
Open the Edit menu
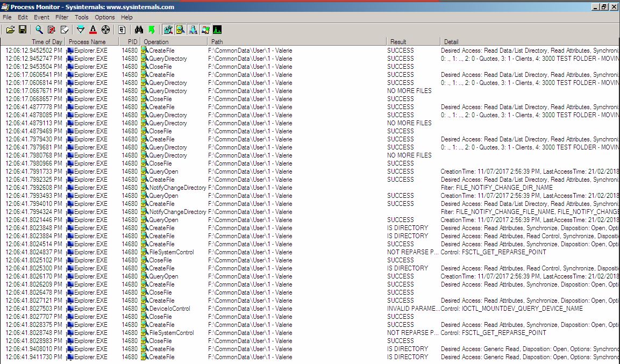pyautogui.click(x=23, y=17)
